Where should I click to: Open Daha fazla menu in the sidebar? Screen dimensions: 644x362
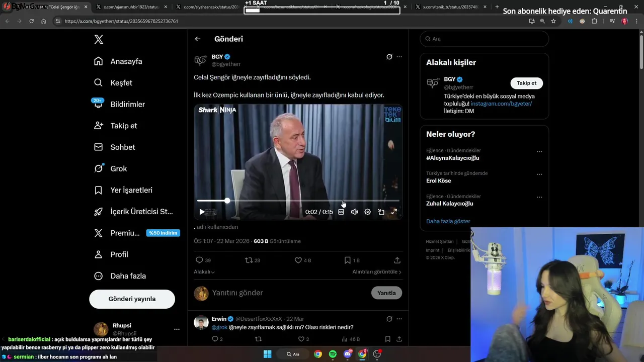[x=120, y=276]
